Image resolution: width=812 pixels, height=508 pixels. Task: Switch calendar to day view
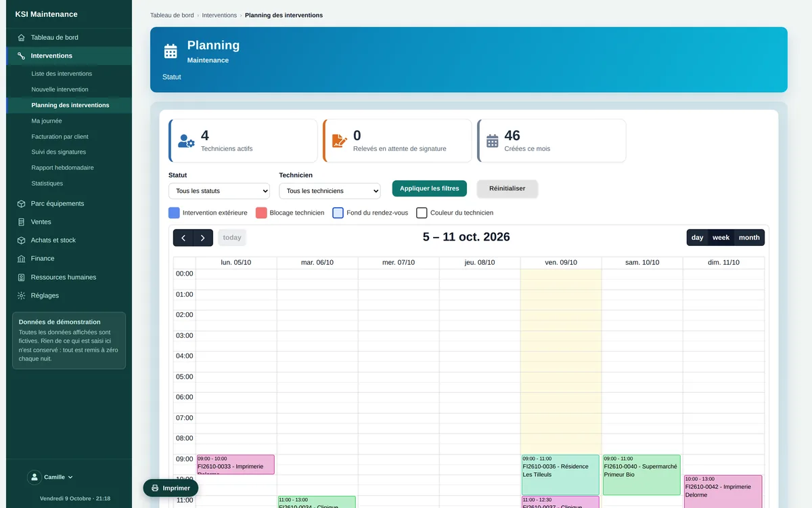698,238
